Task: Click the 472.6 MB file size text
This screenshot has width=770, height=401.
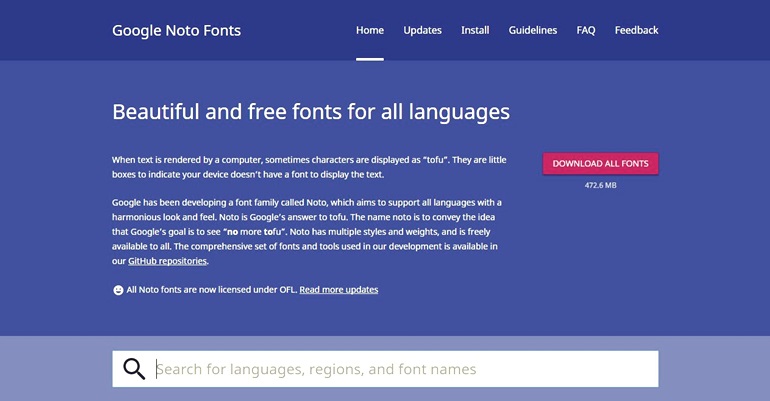Action: 601,185
